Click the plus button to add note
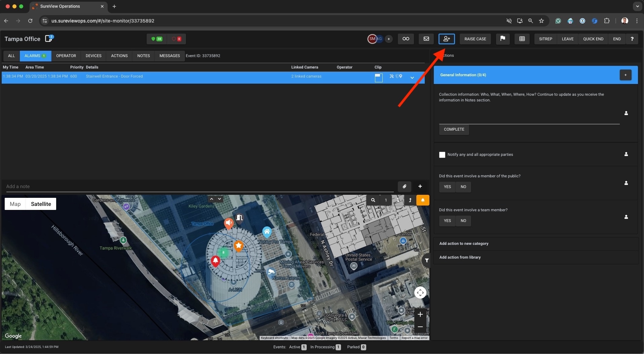Image resolution: width=644 pixels, height=354 pixels. 420,186
